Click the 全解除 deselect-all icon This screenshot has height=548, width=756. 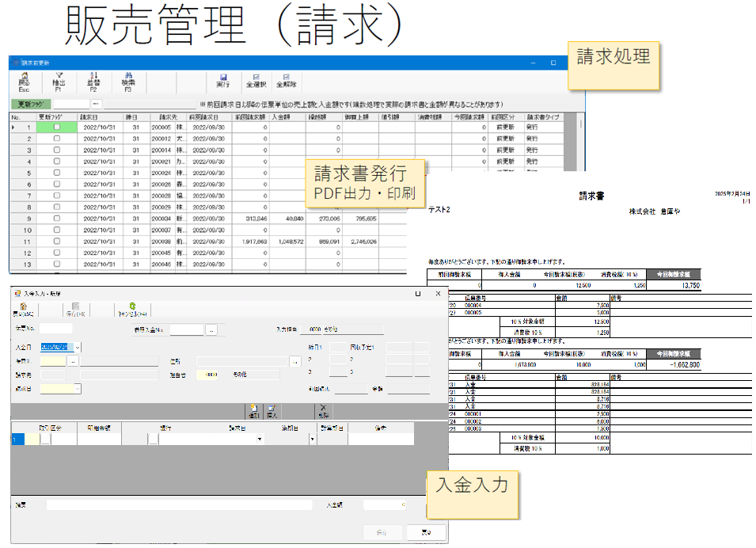[x=286, y=81]
